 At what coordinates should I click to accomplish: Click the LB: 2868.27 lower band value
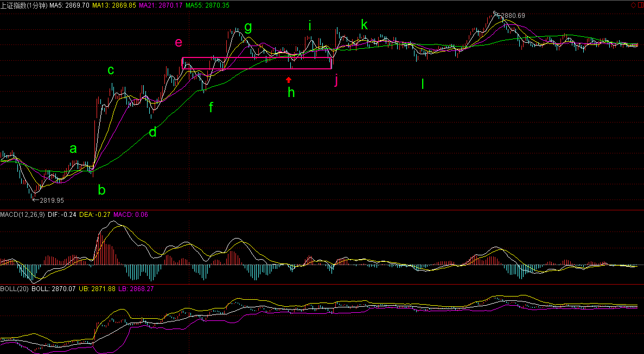tap(136, 289)
